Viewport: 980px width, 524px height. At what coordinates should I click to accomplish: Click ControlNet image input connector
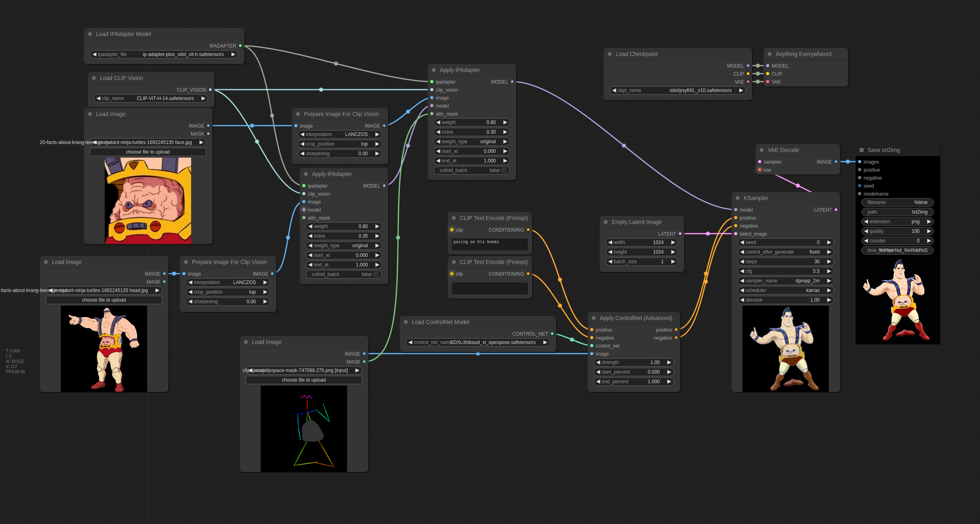(592, 354)
